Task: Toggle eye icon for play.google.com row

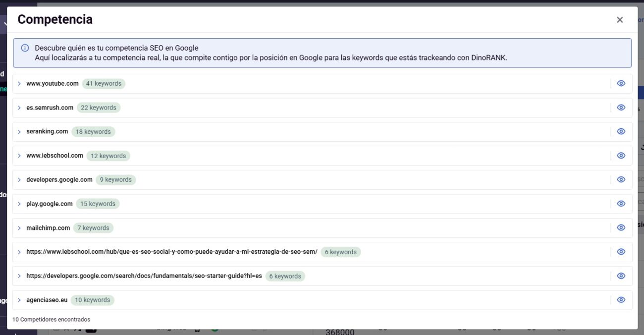Action: pyautogui.click(x=621, y=204)
